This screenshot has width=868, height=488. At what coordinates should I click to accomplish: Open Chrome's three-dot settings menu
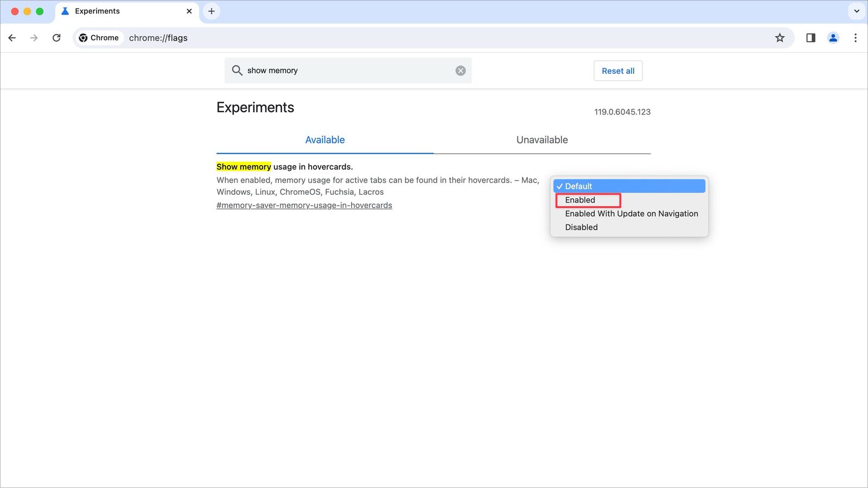click(856, 38)
